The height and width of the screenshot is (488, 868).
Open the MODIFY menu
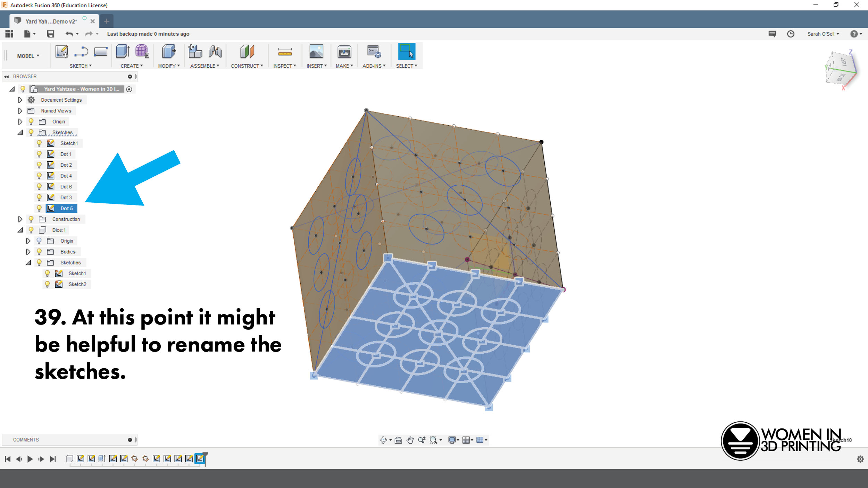coord(169,66)
